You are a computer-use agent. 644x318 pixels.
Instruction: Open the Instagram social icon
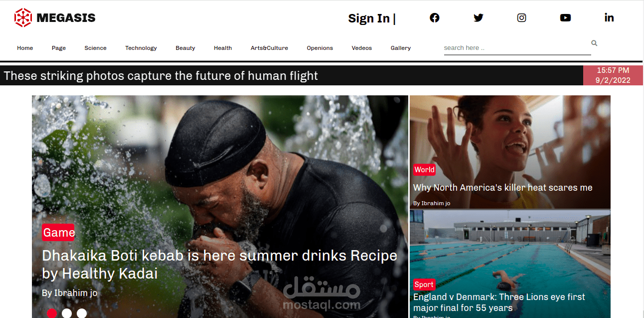point(521,18)
